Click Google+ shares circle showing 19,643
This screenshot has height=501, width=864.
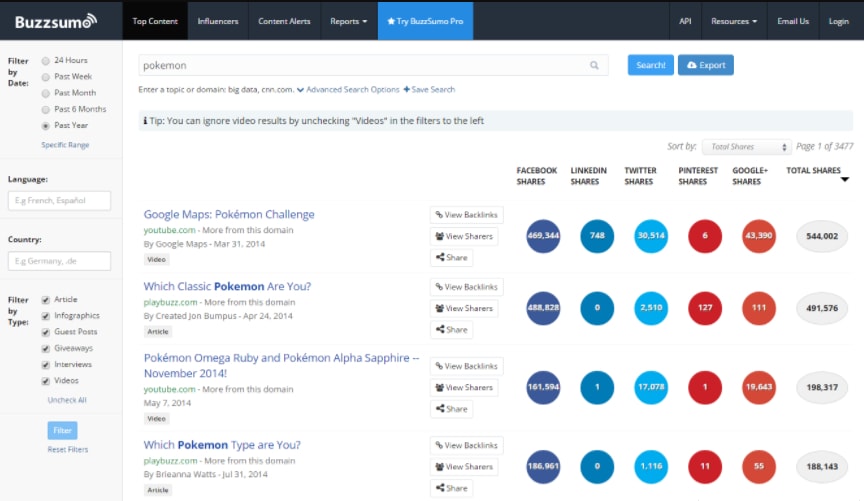pyautogui.click(x=759, y=387)
